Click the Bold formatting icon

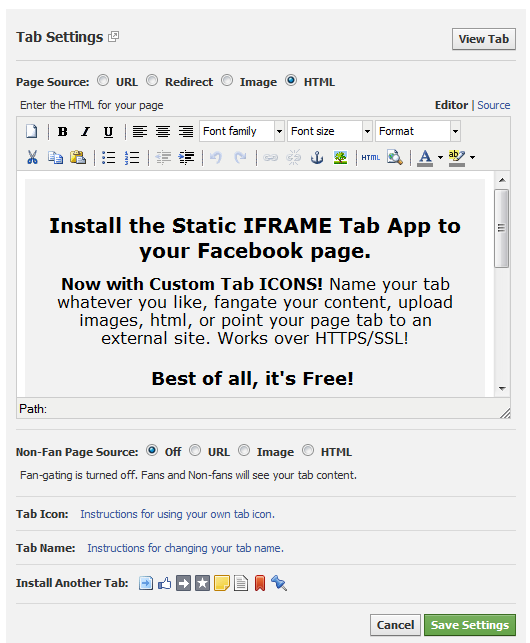62,132
